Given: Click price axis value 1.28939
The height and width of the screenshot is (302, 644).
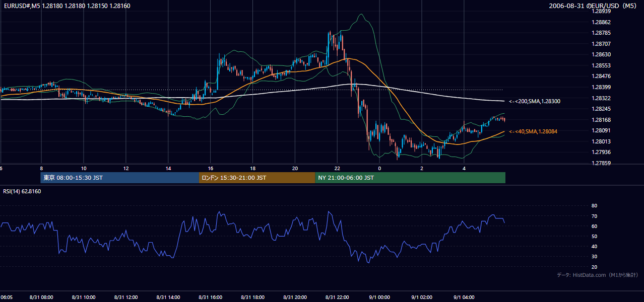Looking at the screenshot, I should (601, 11).
